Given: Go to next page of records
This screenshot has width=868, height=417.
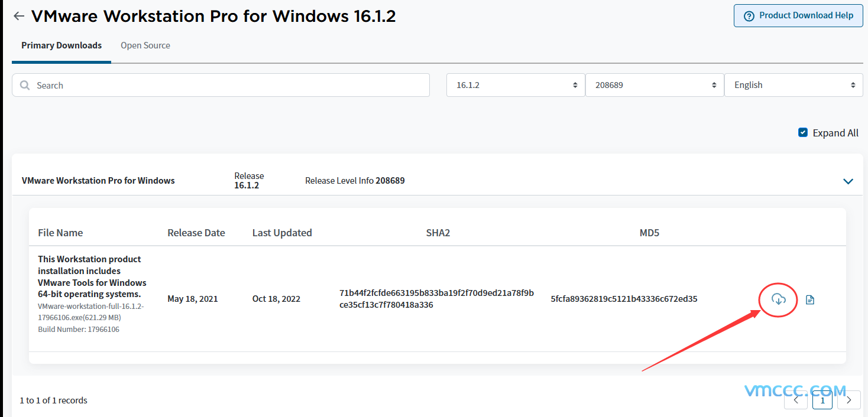Looking at the screenshot, I should 849,400.
